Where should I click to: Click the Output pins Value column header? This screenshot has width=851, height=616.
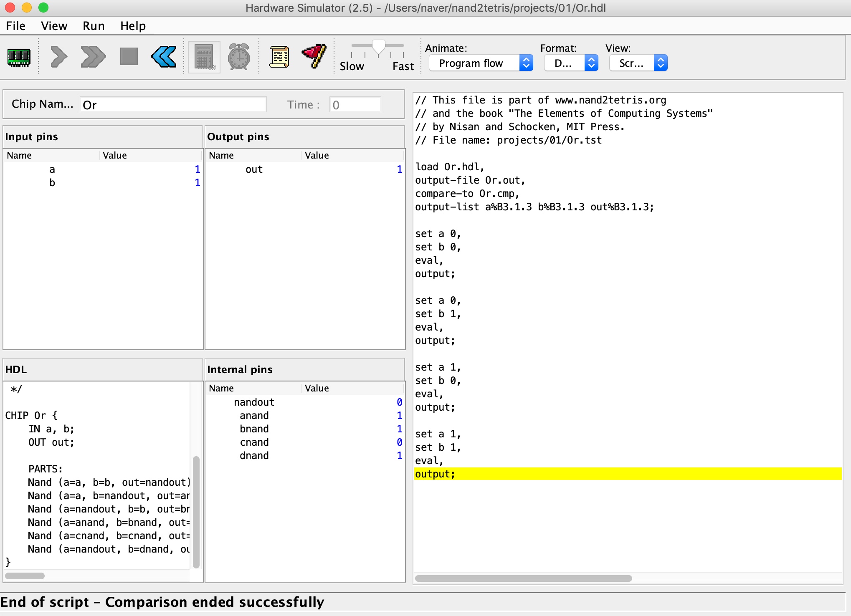tap(353, 155)
